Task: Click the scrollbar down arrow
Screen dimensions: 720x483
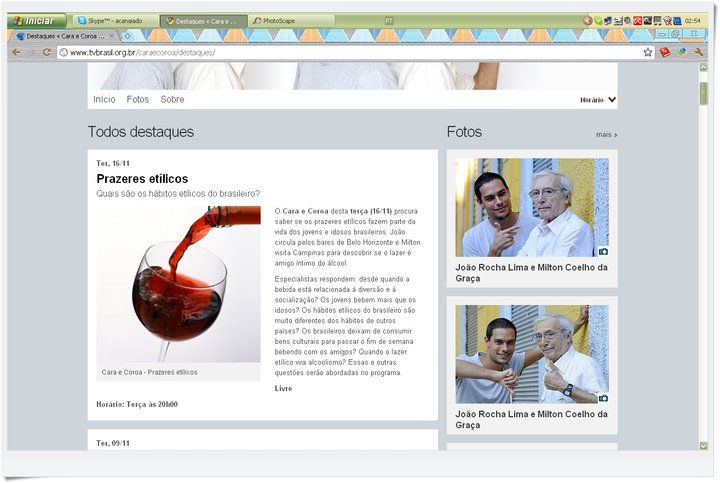Action: click(x=703, y=445)
